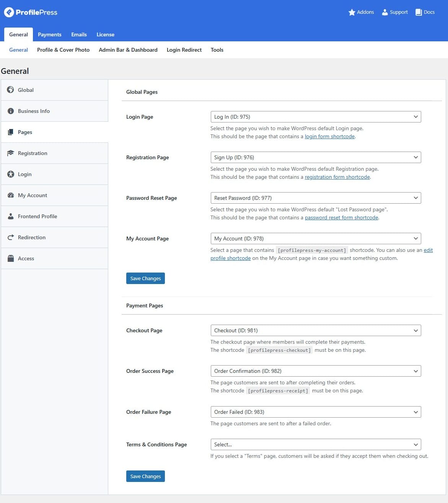Save changes for Global Pages
The height and width of the screenshot is (503, 448).
pyautogui.click(x=145, y=278)
